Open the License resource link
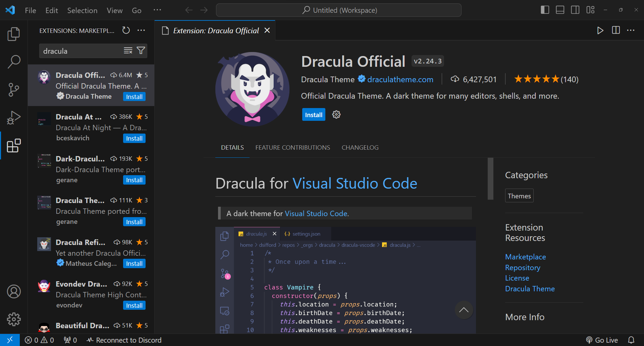 (x=517, y=278)
